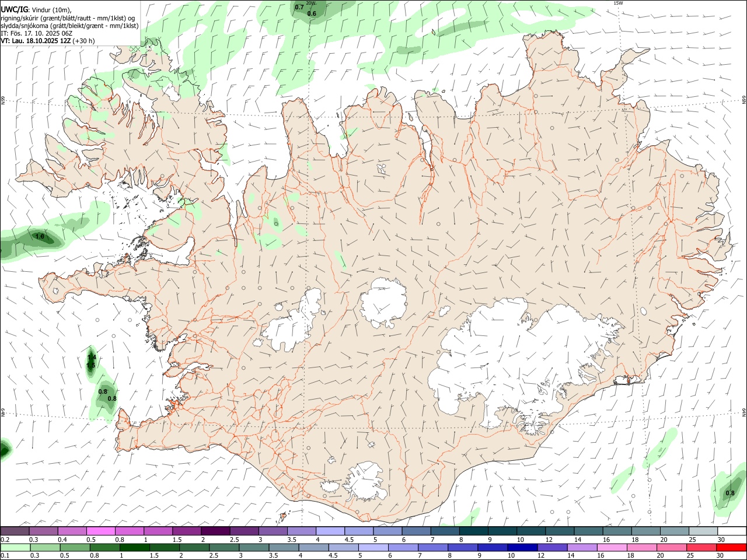Select the valid time line 'VT: Lau. 18.10.2025 12Z'
The image size is (747, 560).
[36, 41]
